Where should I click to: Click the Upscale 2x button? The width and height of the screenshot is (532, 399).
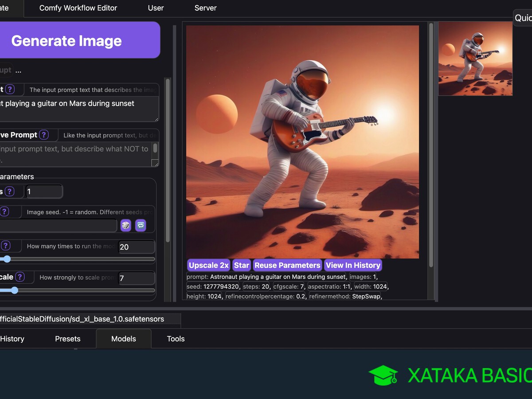coord(209,265)
